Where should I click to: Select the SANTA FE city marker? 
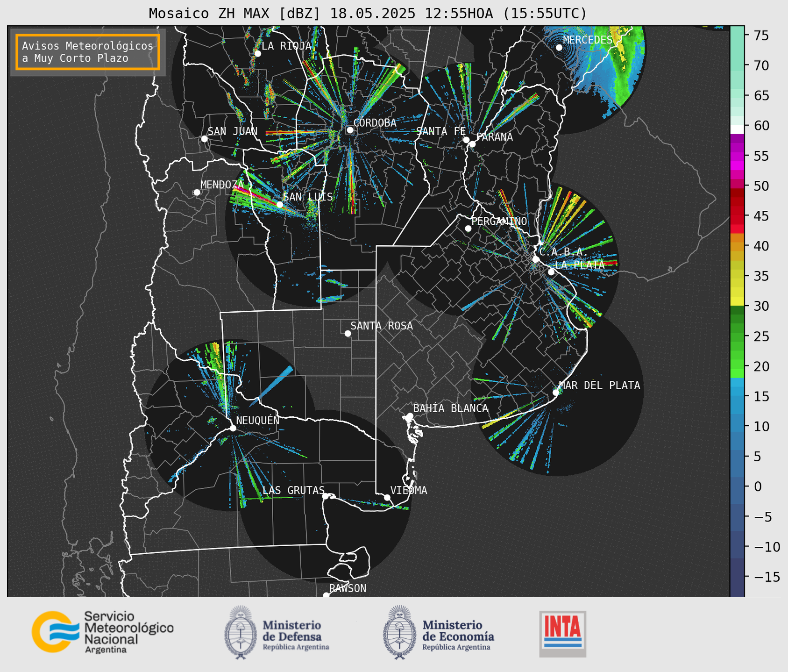466,140
